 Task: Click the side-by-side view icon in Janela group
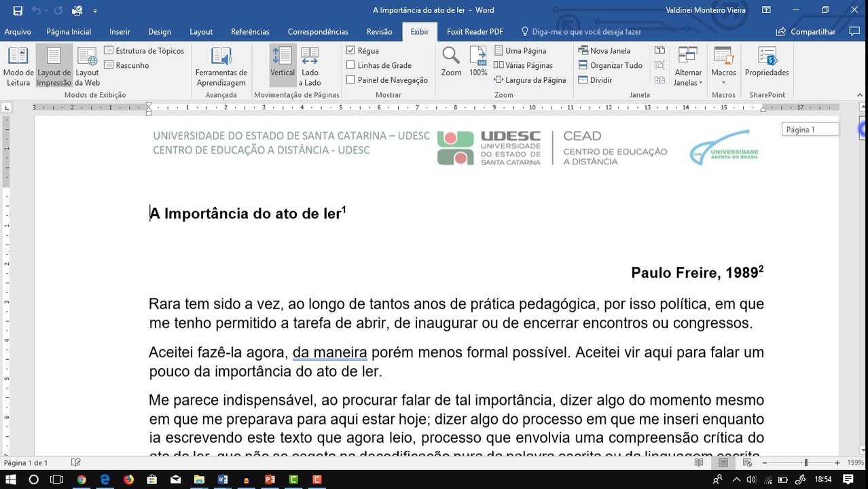click(659, 51)
